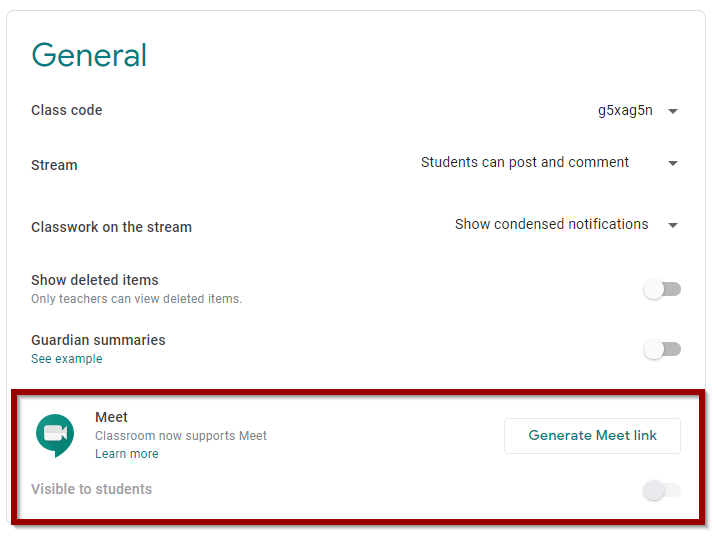Open the "Show condensed notifications" dropdown
The image size is (718, 539).
(551, 224)
